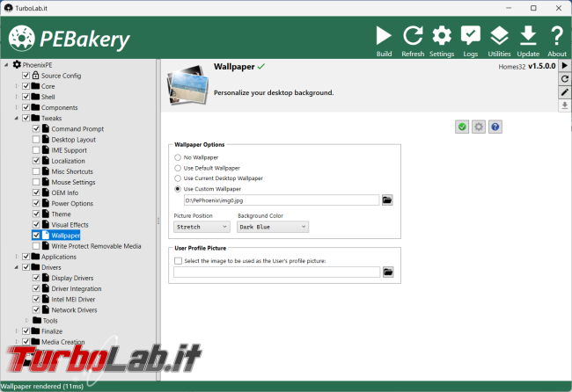
Task: Enable the IME Support checkbox
Action: [36, 150]
